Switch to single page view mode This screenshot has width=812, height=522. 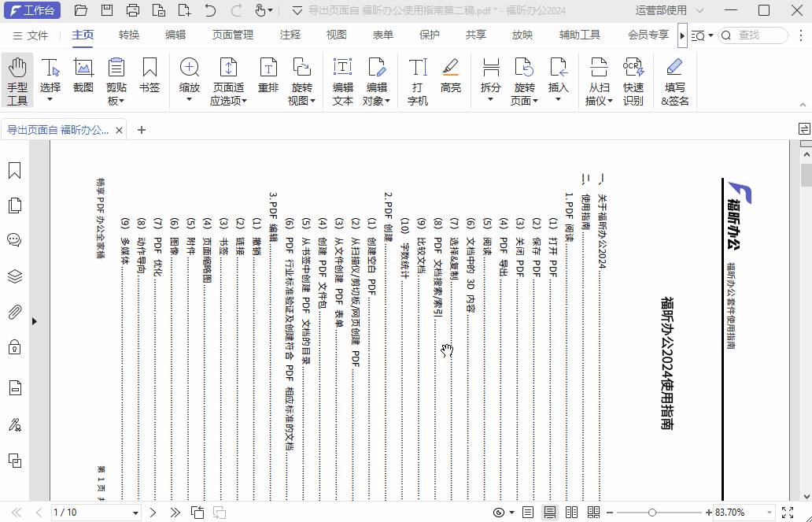[x=529, y=513]
